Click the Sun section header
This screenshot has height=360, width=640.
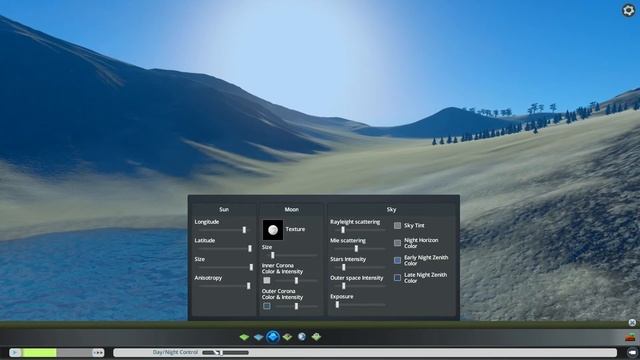click(224, 209)
